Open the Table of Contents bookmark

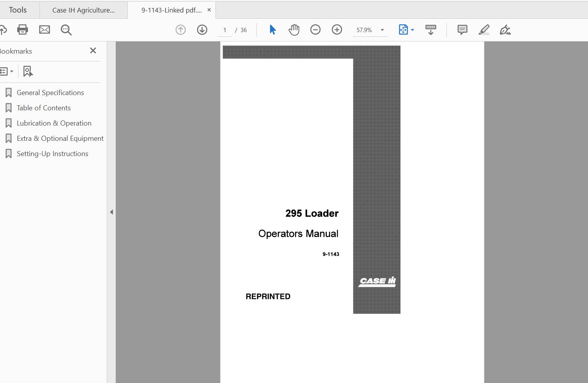pos(43,108)
